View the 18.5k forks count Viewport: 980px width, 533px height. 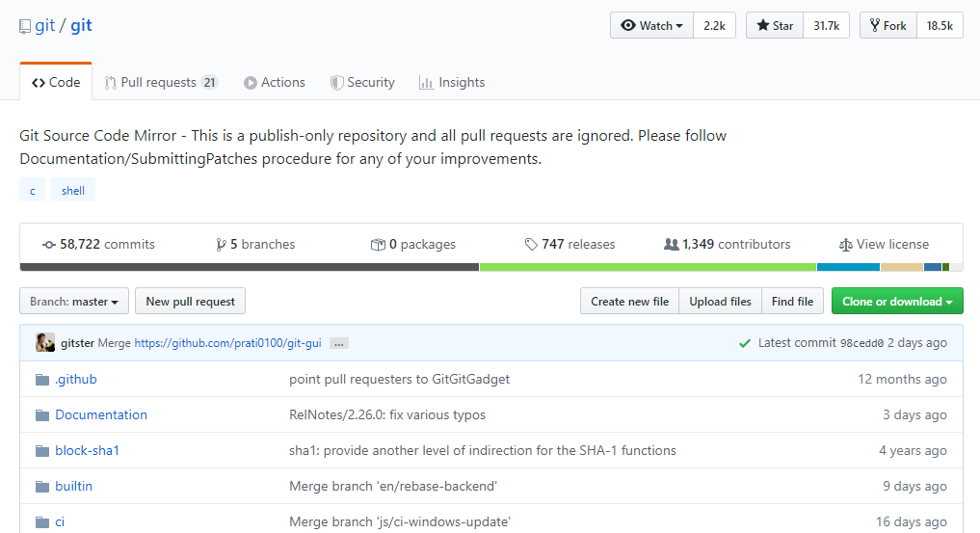(940, 26)
